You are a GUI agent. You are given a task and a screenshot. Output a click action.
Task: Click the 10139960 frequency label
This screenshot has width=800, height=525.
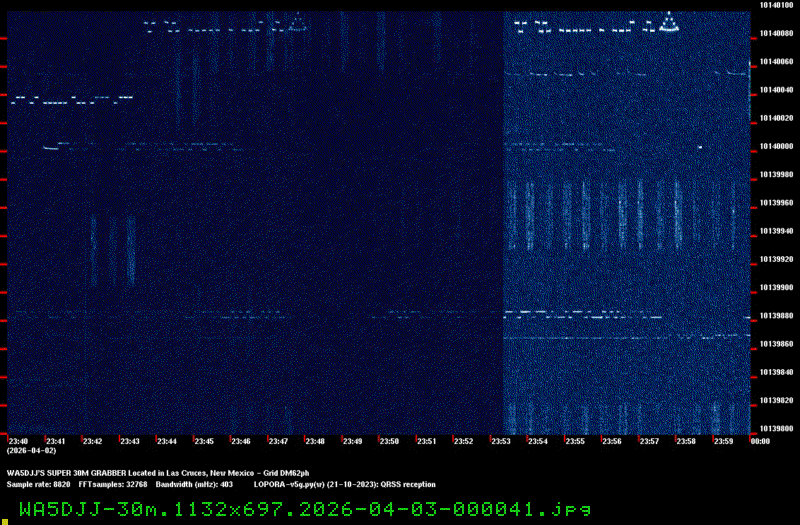776,203
